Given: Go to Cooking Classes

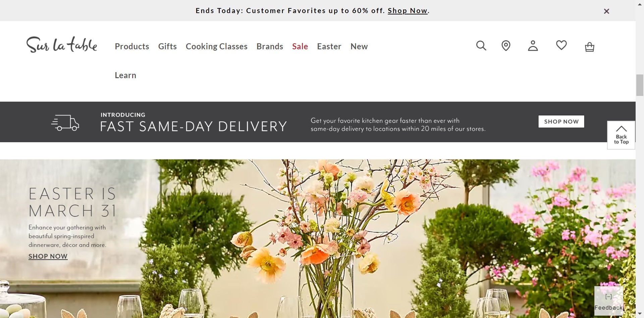Looking at the screenshot, I should click(217, 46).
